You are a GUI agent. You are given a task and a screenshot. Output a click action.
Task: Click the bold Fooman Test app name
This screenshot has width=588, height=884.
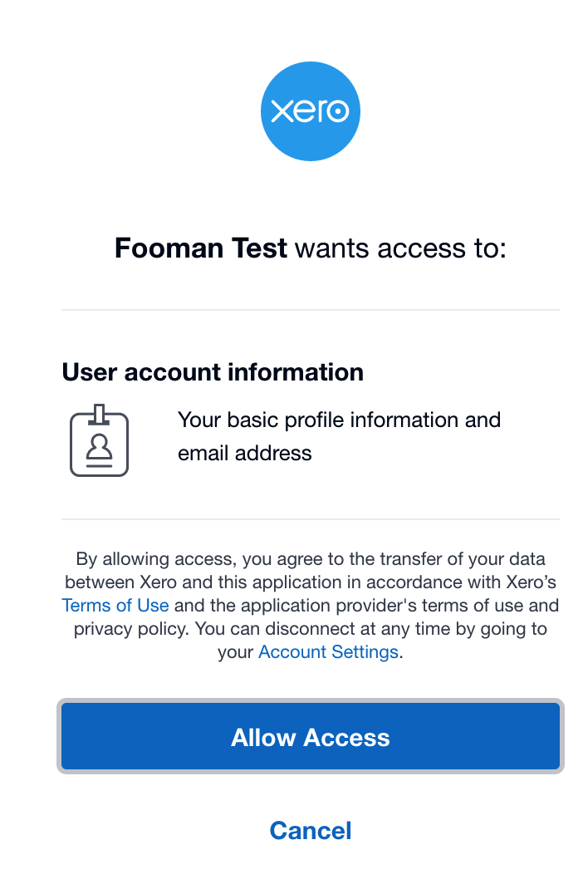click(x=201, y=248)
